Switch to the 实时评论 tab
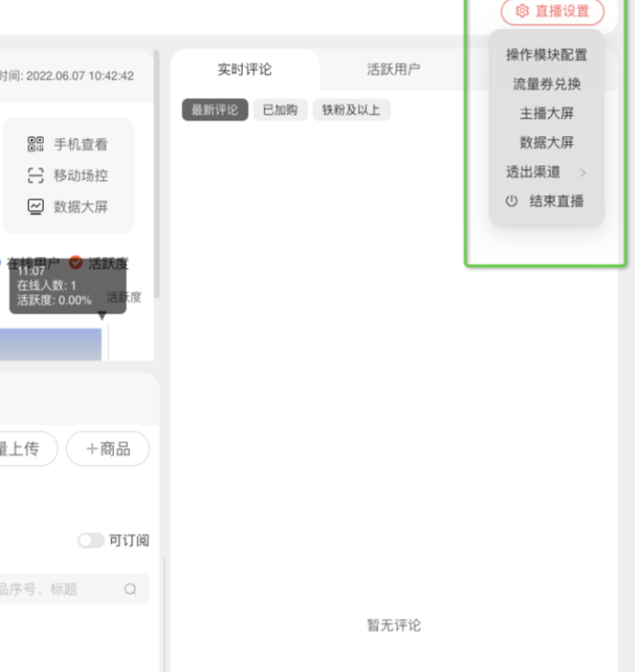 pyautogui.click(x=245, y=69)
